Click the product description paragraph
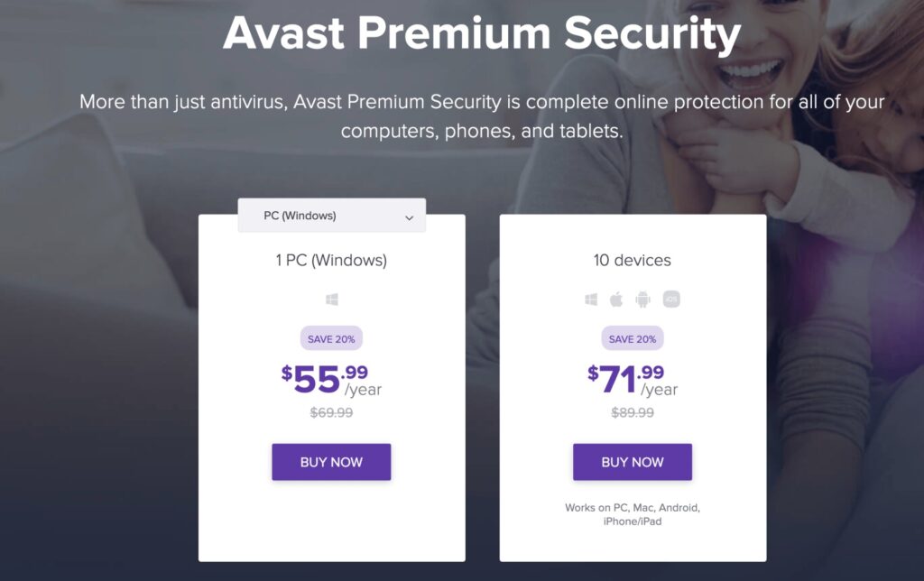The height and width of the screenshot is (581, 924). click(x=482, y=116)
